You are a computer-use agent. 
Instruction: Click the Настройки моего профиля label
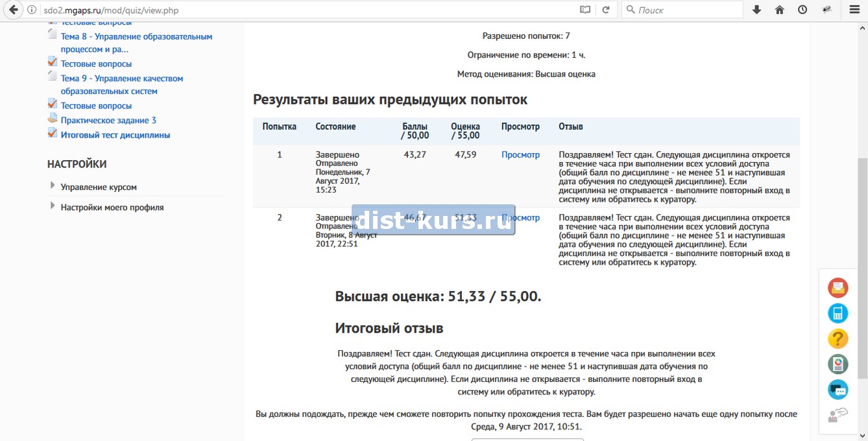[x=112, y=208]
